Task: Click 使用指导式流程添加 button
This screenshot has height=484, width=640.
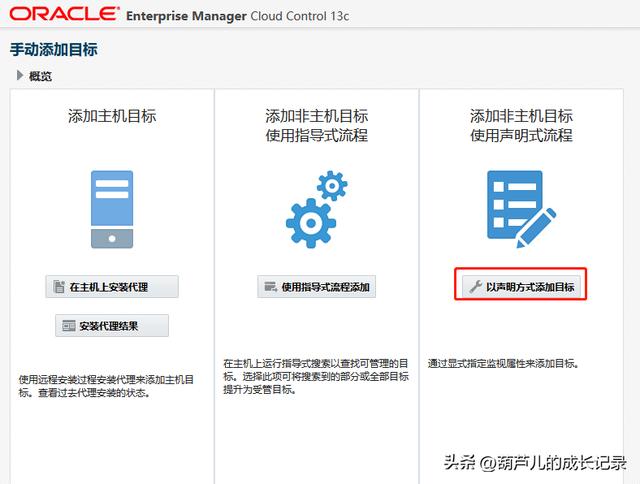Action: point(316,286)
